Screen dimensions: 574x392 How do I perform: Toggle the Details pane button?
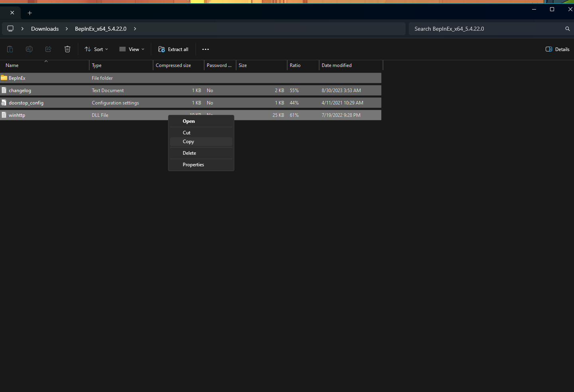557,49
